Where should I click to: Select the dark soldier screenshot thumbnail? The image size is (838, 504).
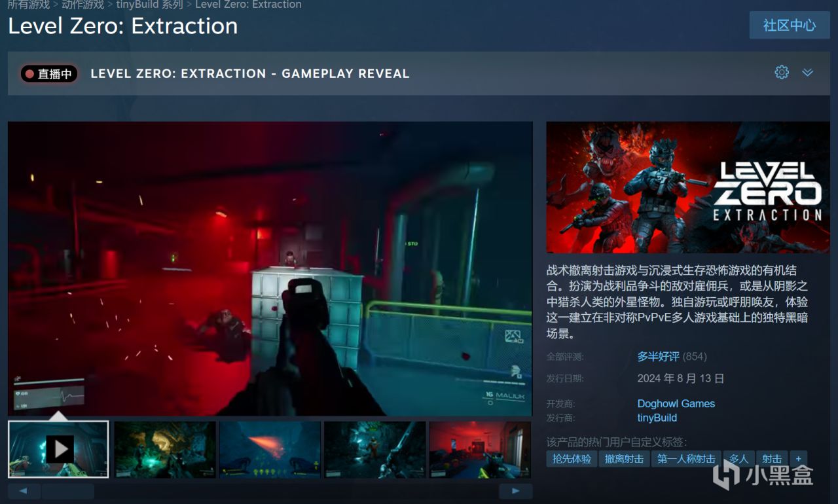pyautogui.click(x=375, y=449)
